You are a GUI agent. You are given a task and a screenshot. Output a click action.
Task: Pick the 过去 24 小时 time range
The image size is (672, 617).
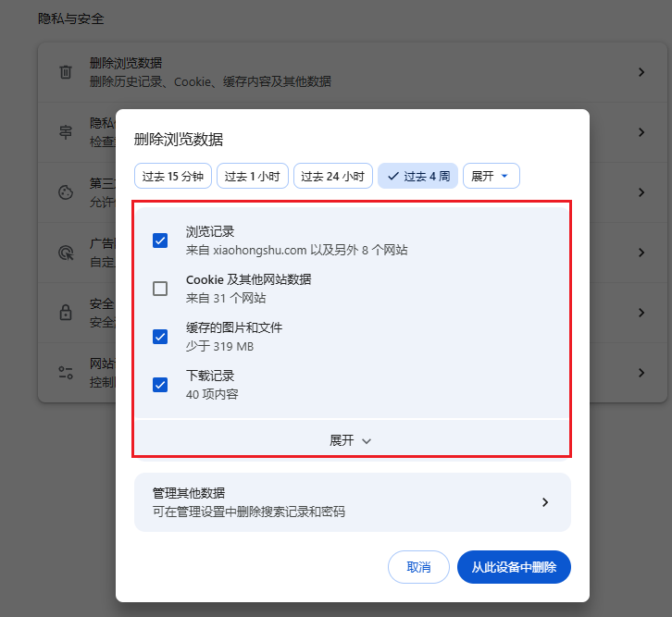click(x=332, y=176)
